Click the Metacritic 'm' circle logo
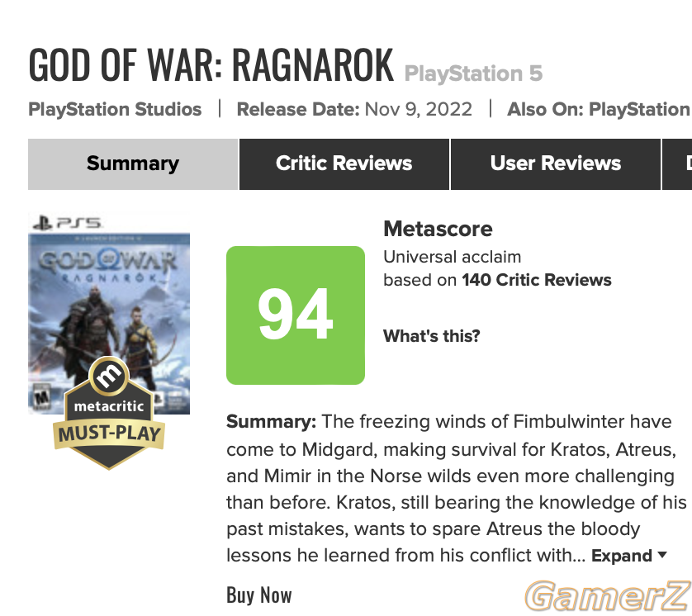 tap(109, 377)
